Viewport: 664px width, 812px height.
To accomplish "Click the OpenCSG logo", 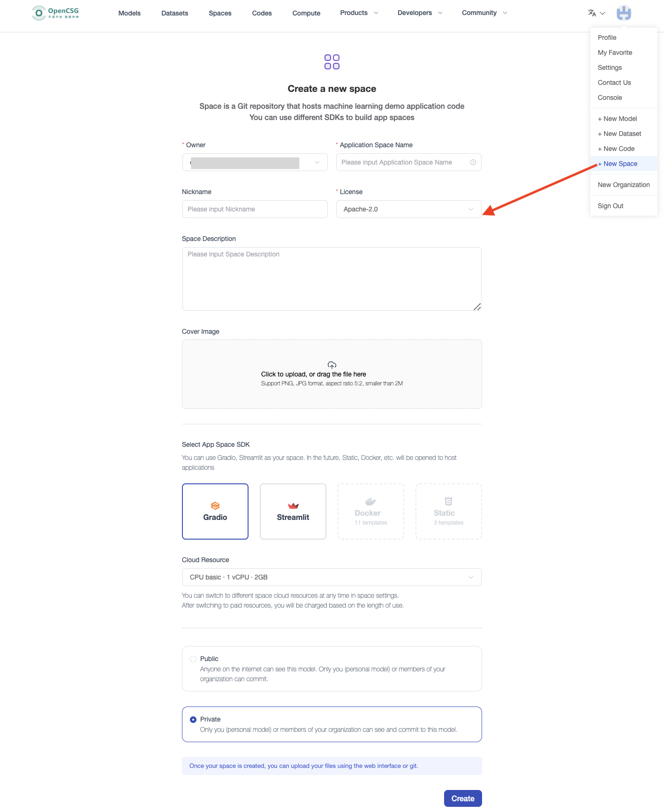I will (55, 13).
